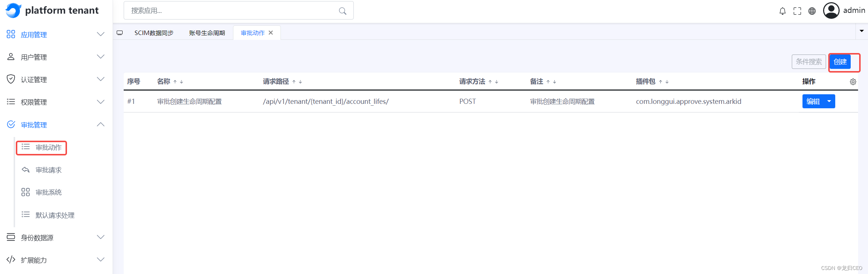Sort 名称 column descending arrow

[181, 82]
